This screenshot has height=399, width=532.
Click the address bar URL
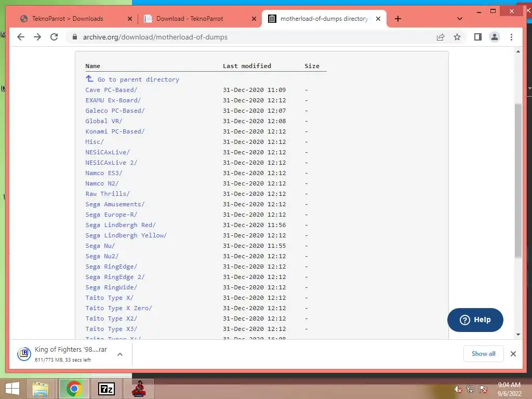(155, 37)
